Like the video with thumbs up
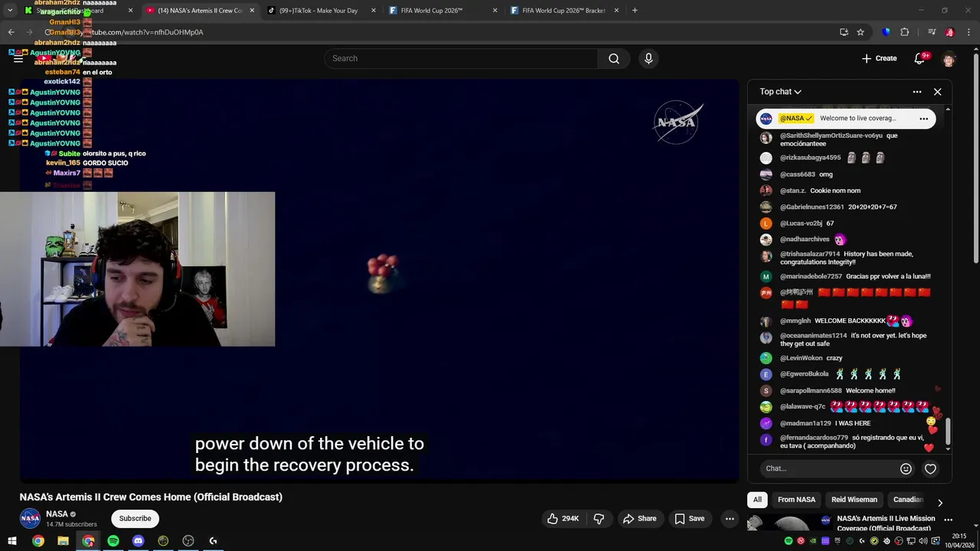 563,519
